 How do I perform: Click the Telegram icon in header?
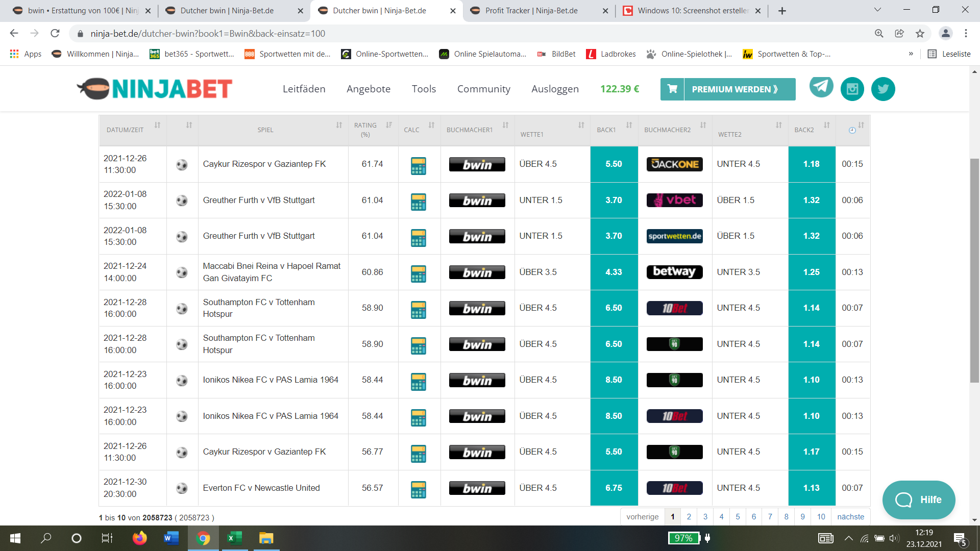click(821, 87)
